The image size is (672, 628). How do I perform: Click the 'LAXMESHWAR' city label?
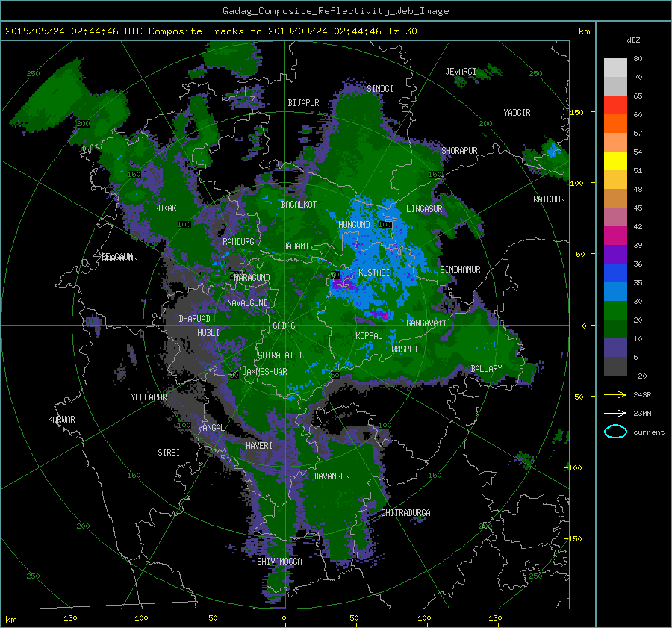(x=264, y=372)
